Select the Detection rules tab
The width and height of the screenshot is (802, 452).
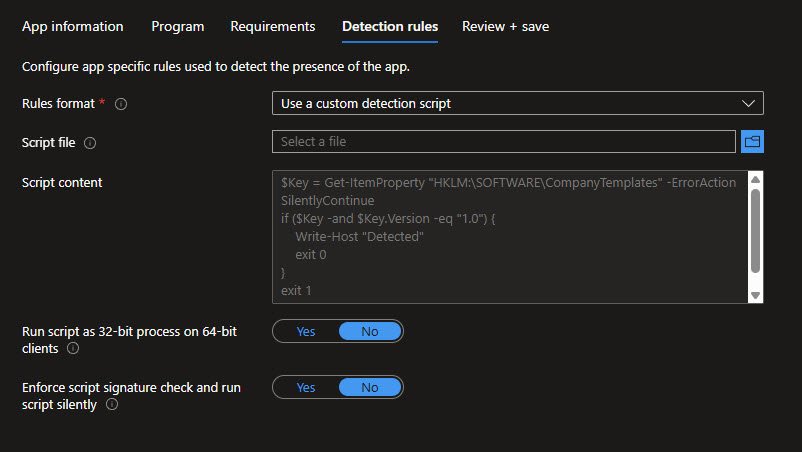389,26
